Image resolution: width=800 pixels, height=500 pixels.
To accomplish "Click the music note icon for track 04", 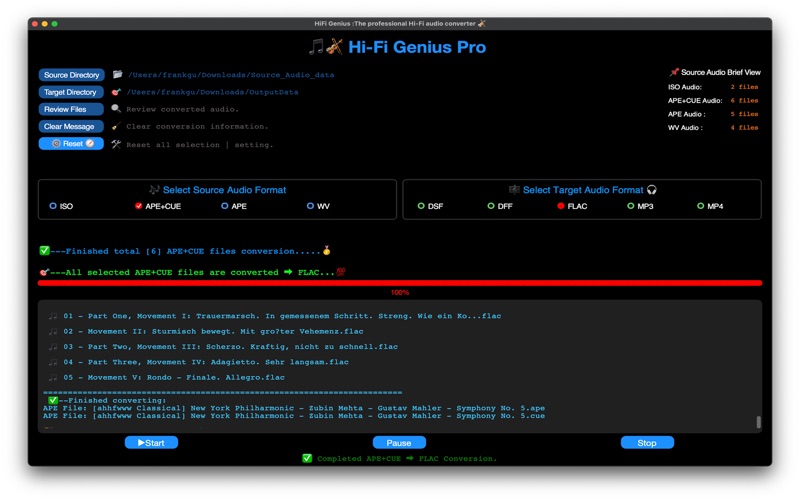I will click(53, 362).
